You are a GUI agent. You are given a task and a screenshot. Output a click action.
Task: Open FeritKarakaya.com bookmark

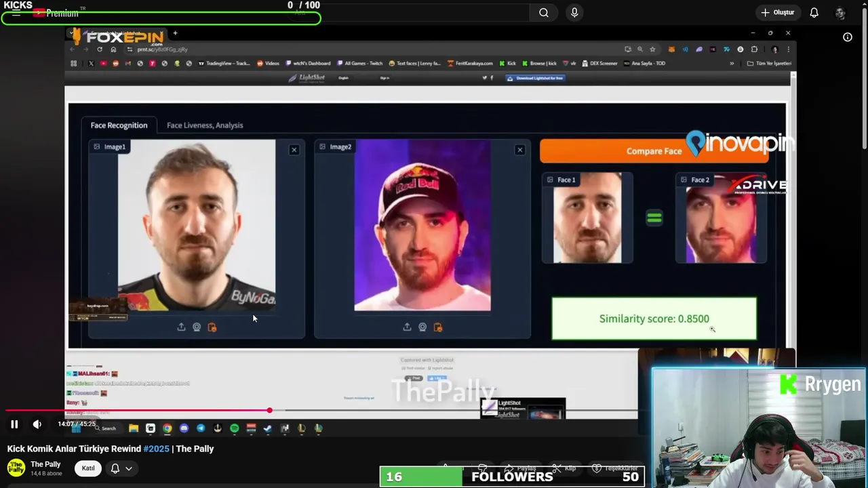[x=471, y=64]
